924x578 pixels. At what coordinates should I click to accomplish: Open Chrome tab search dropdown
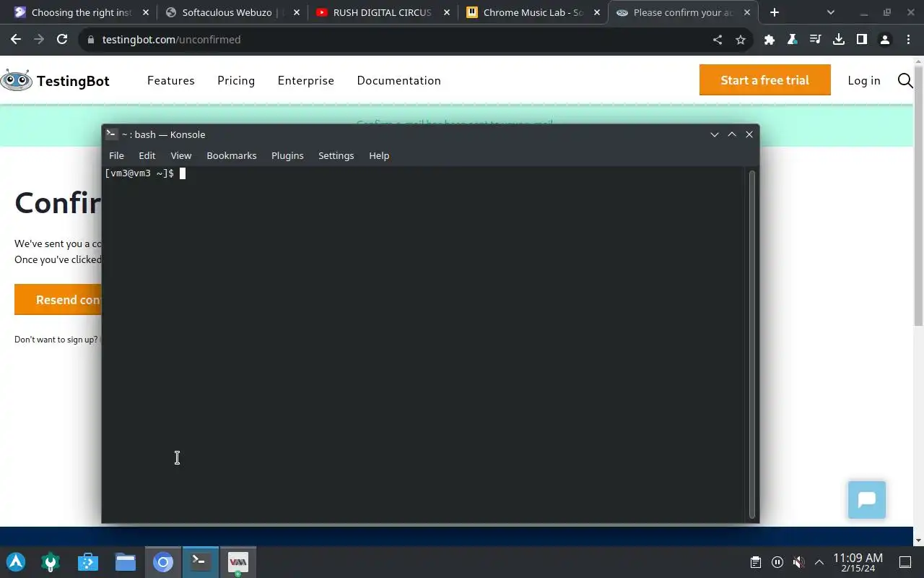[x=830, y=12]
